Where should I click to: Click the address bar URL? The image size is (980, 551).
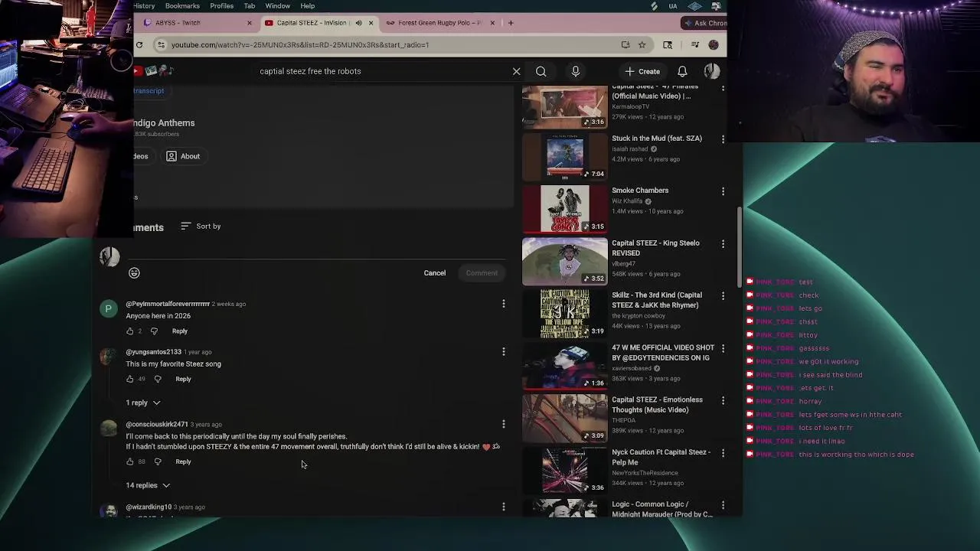click(300, 45)
